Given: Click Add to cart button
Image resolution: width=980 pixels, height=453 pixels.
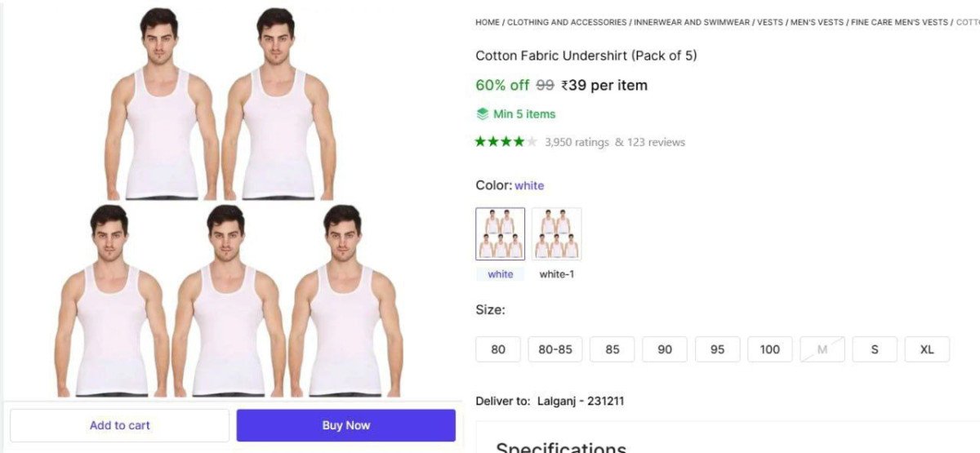Looking at the screenshot, I should (x=120, y=425).
